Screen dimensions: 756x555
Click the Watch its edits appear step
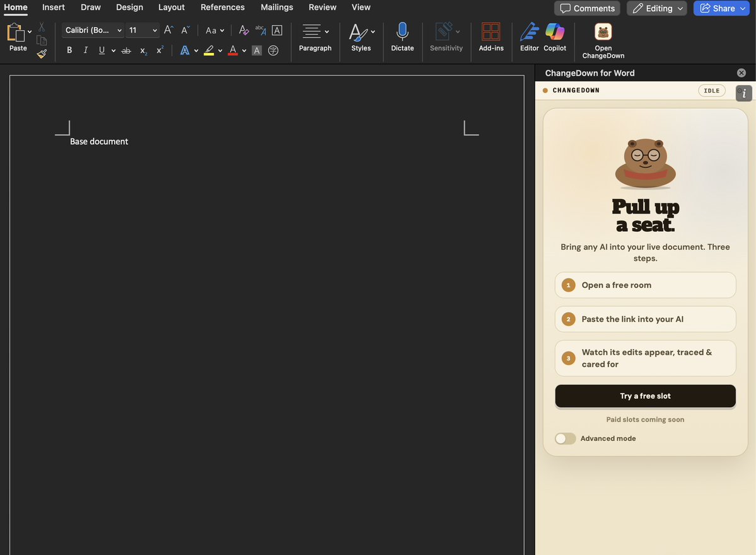[645, 358]
